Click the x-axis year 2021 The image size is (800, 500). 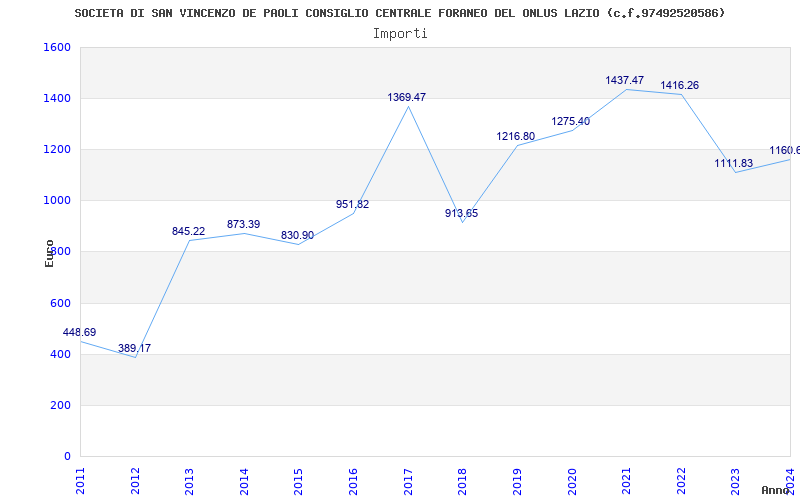coord(626,481)
